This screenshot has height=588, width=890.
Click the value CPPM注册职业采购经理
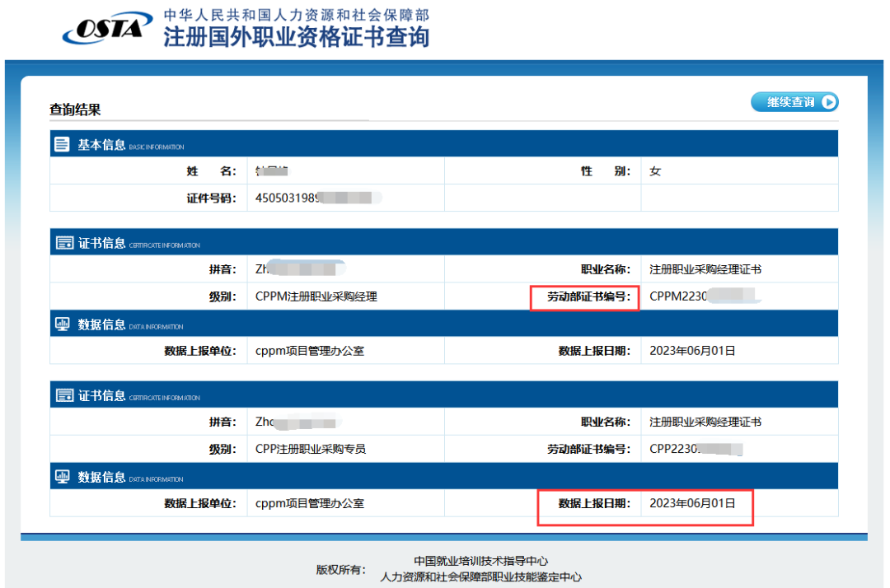click(x=316, y=296)
